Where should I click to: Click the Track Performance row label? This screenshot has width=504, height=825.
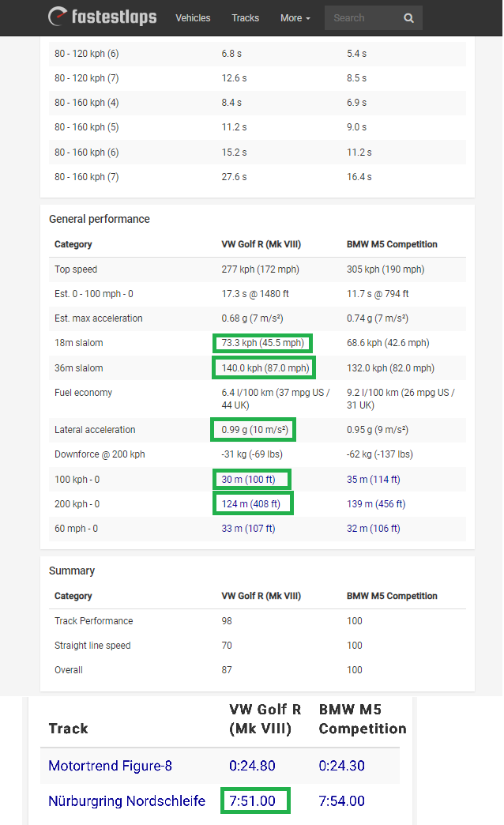click(x=94, y=621)
